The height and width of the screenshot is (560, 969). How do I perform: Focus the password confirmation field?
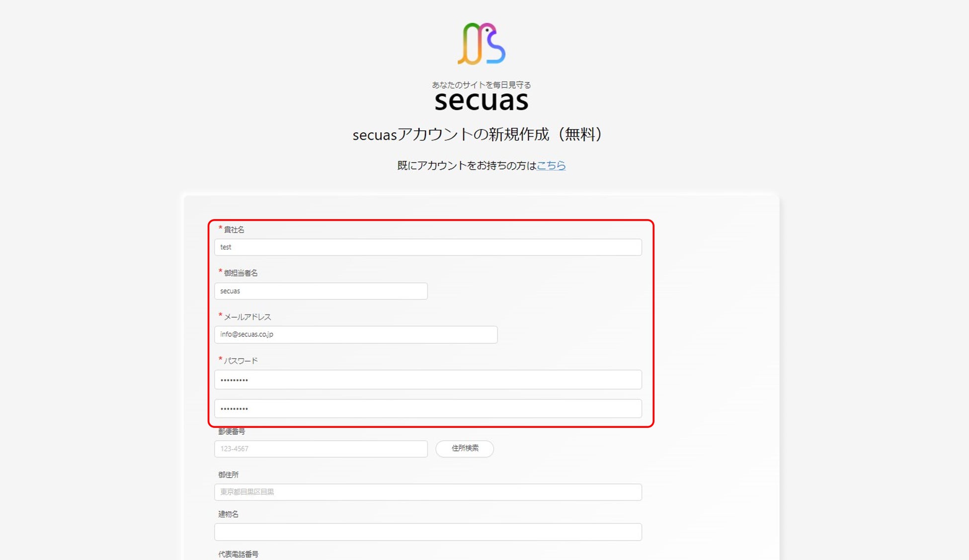click(428, 409)
